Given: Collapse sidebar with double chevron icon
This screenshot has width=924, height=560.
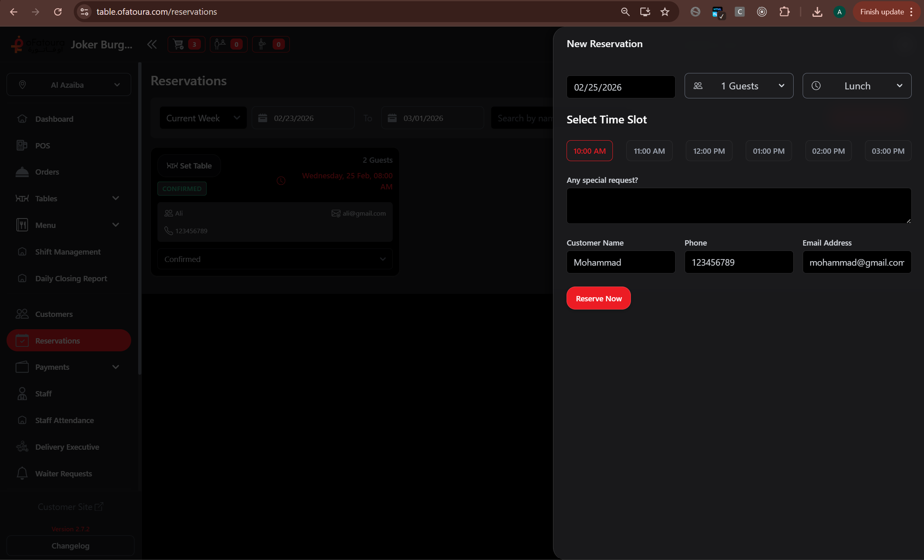Looking at the screenshot, I should (x=152, y=44).
